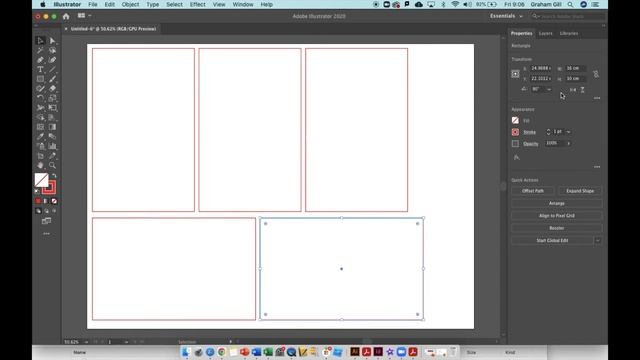640x360 pixels.
Task: Click the Expand Shape button
Action: (x=580, y=191)
